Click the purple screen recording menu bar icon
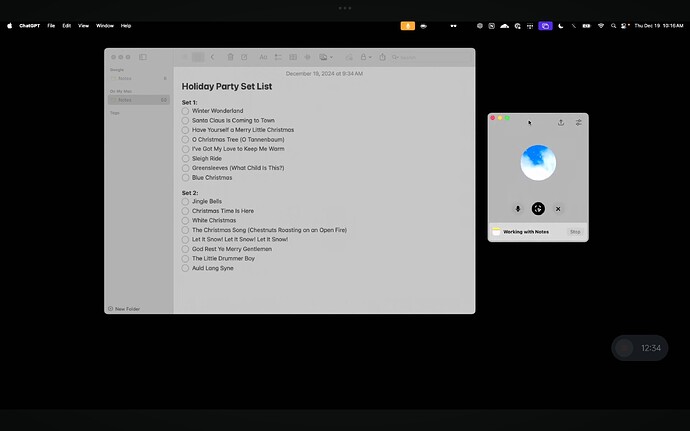690x431 pixels. 545,26
